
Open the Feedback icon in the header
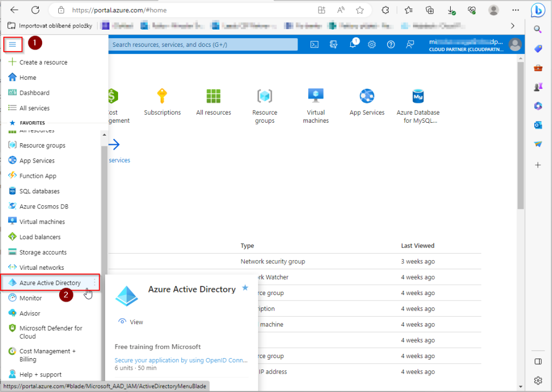point(410,45)
